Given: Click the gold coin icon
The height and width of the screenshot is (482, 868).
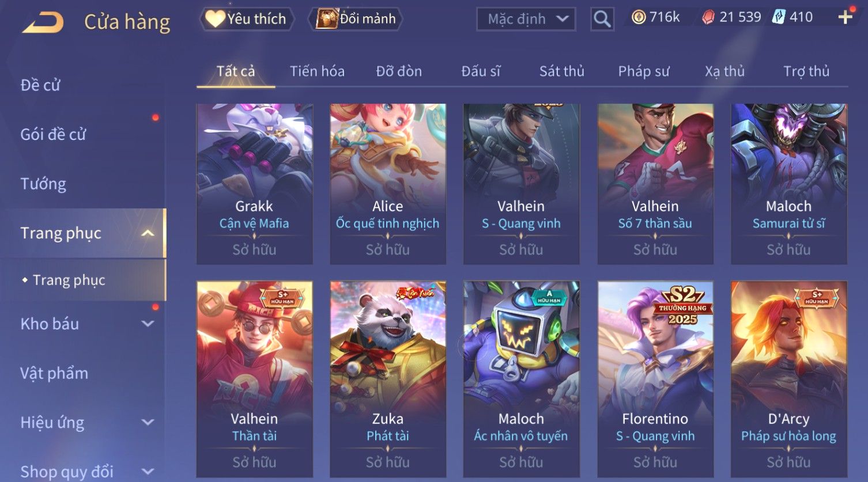Looking at the screenshot, I should tap(639, 17).
